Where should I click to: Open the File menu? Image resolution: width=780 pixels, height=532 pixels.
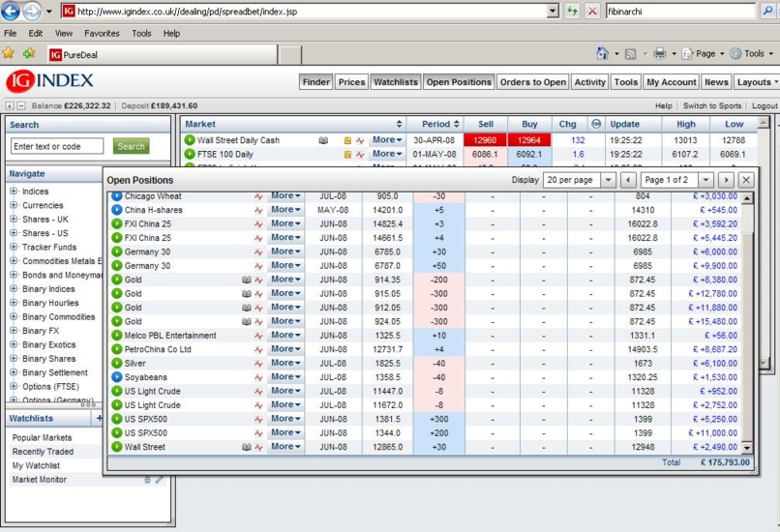pos(10,33)
